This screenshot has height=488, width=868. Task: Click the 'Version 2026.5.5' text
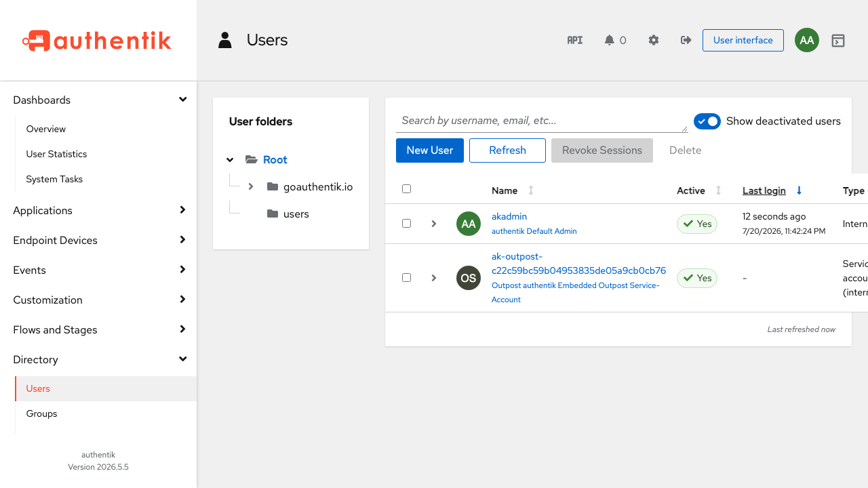pos(98,467)
